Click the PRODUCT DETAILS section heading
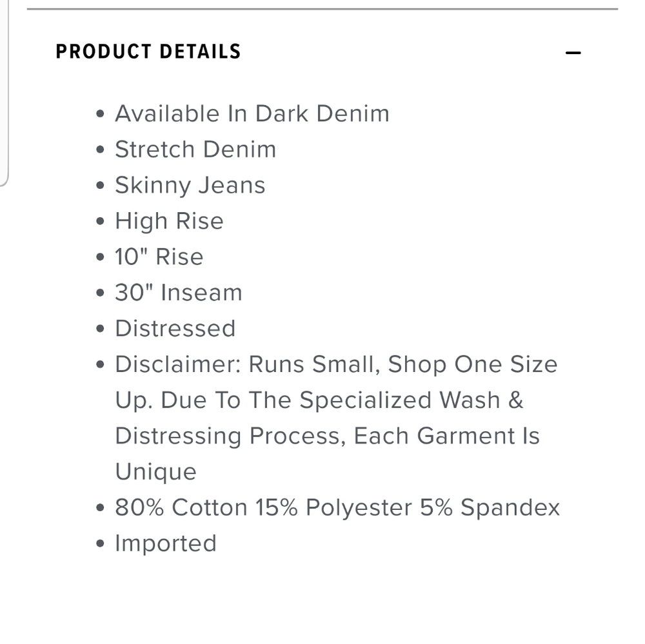This screenshot has height=644, width=645. pyautogui.click(x=148, y=52)
